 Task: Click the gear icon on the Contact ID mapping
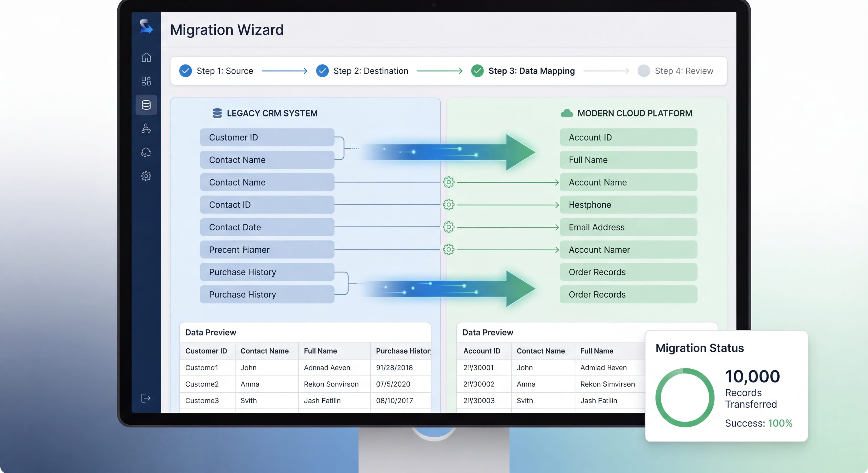coord(449,204)
